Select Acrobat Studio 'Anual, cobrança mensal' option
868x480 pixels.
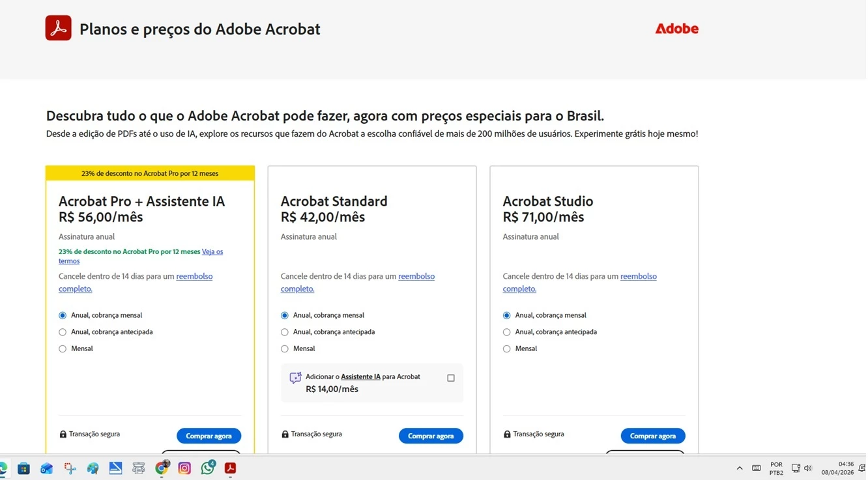[x=507, y=315]
